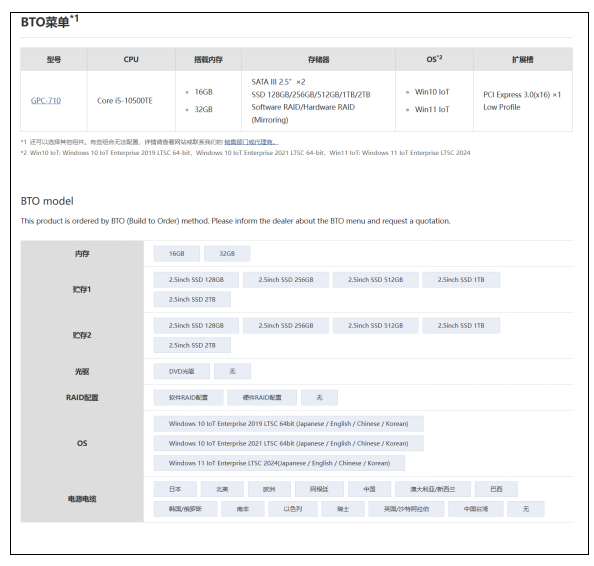Choose the 32GB memory option
Screen dimensions: 594x566
(227, 254)
